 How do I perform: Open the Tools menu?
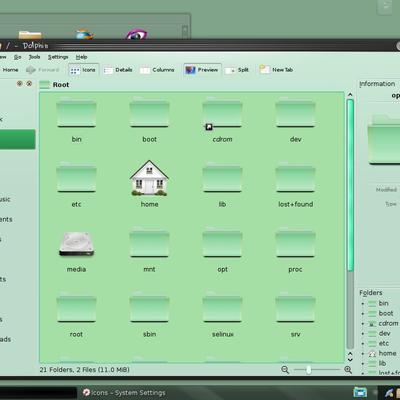(34, 57)
